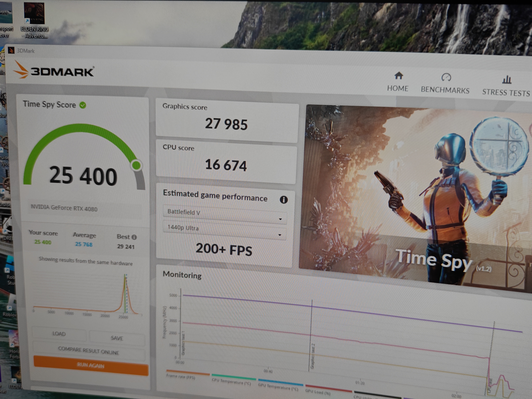Click the green validation checkmark icon
Viewport: 532px width, 399px height.
pyautogui.click(x=83, y=105)
